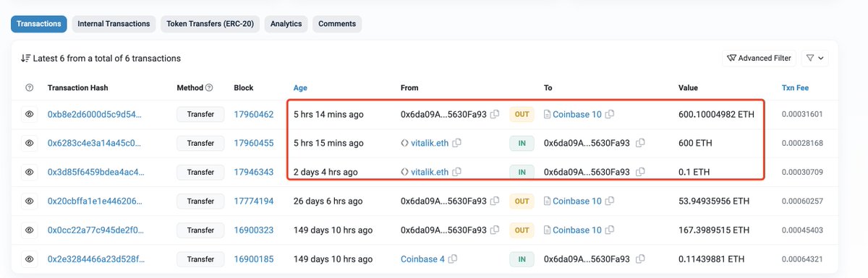
Task: Click the ENS icon before vitalik.eth in 600 ETH row
Action: 404,143
